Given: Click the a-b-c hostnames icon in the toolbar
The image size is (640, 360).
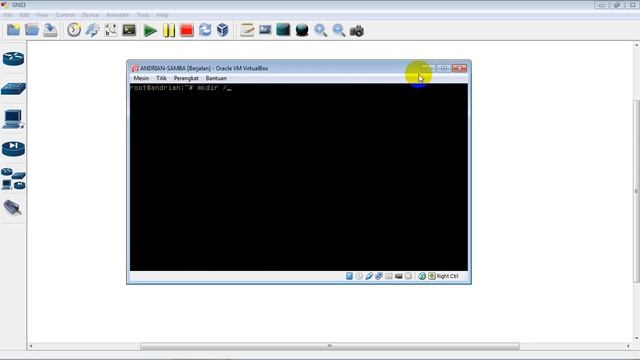Looking at the screenshot, I should coord(111,30).
